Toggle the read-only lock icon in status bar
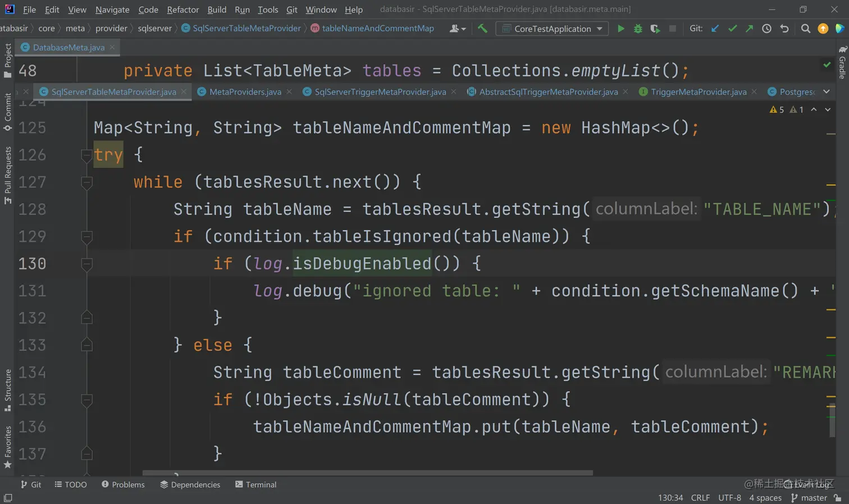 click(x=838, y=498)
